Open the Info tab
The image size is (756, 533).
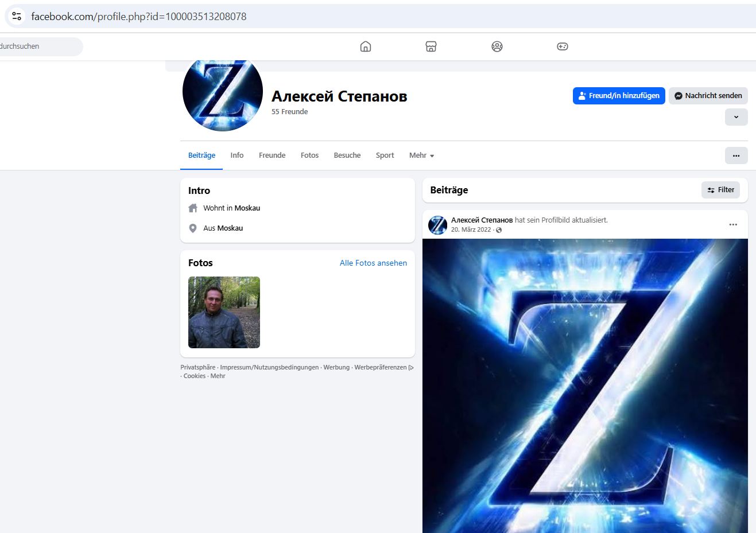point(237,155)
